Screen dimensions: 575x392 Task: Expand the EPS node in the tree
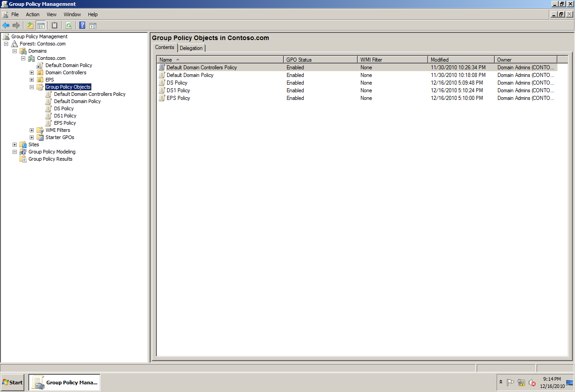tap(32, 79)
